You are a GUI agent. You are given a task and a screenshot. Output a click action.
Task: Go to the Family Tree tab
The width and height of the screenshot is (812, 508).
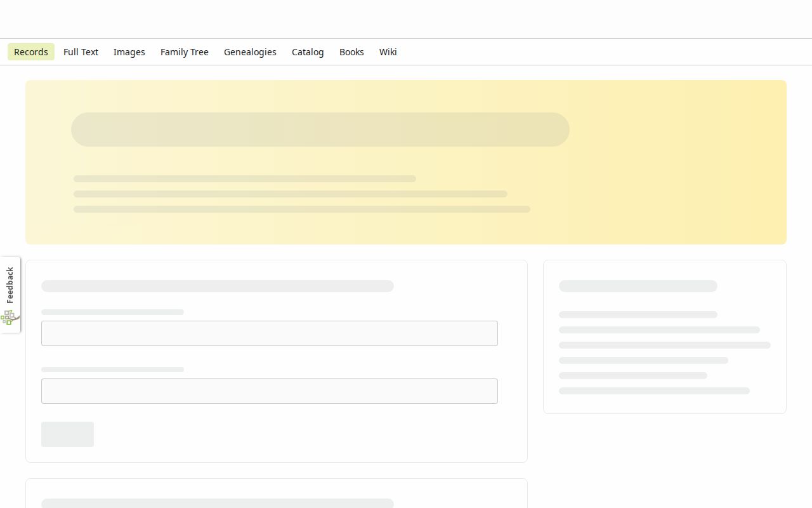(x=185, y=52)
